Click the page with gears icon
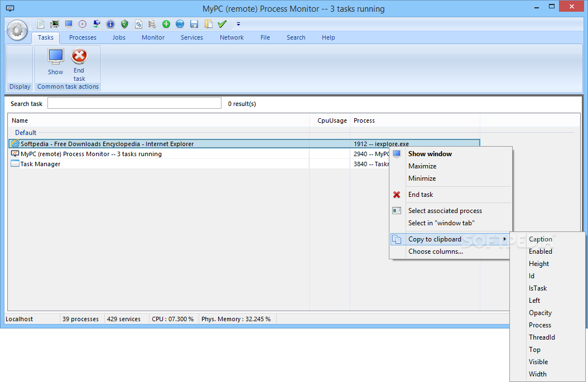The image size is (588, 382). [x=138, y=24]
